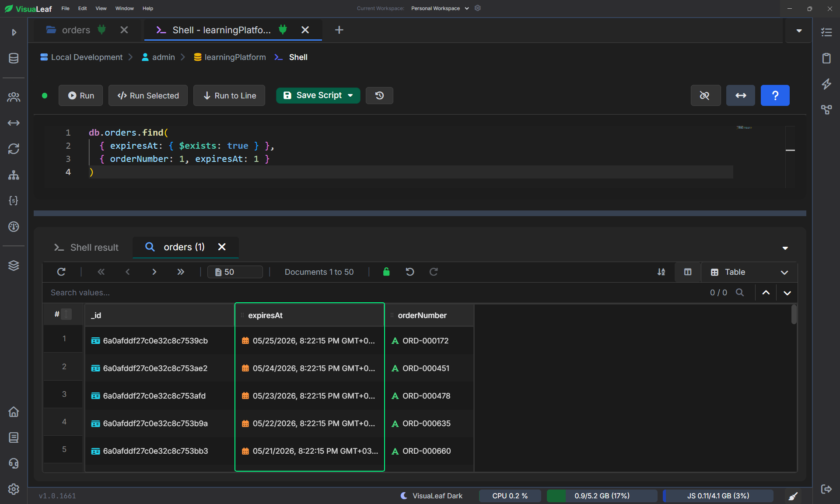Screen dimensions: 840x504
Task: Click the broom clean-up icon in status bar
Action: pos(793,496)
